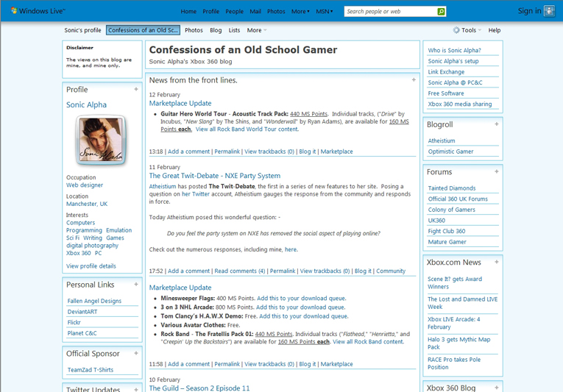Click Sonic Alpha profile picture
The width and height of the screenshot is (563, 392).
tap(101, 140)
